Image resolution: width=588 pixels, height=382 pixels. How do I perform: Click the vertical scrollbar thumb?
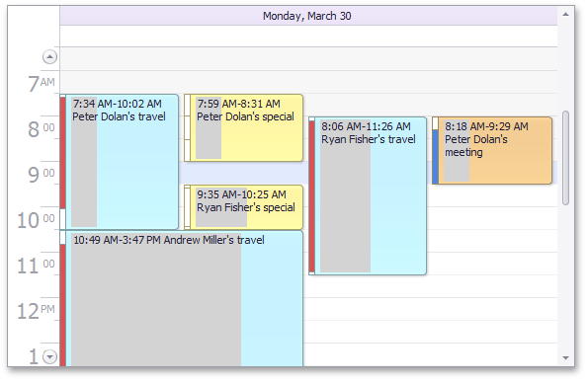[566, 158]
